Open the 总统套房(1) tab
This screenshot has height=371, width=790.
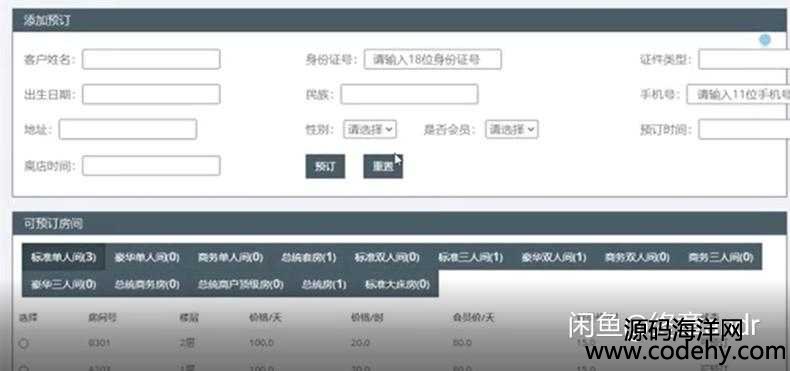point(309,257)
